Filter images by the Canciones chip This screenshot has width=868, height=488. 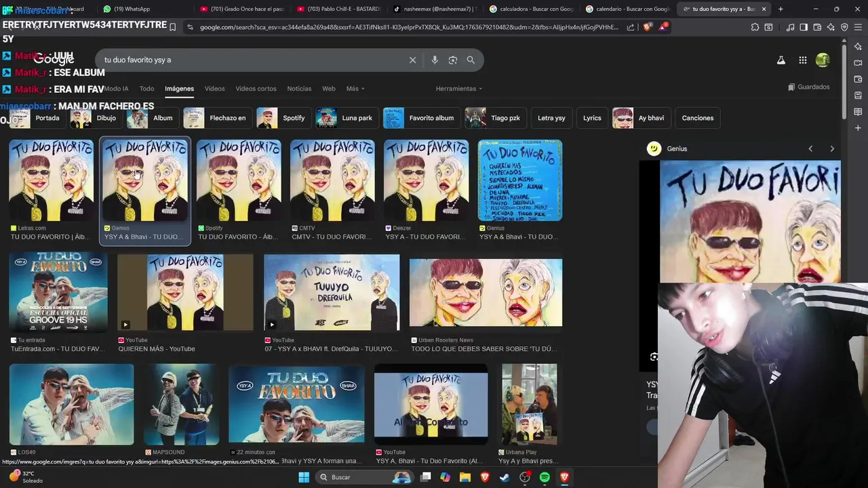[698, 118]
